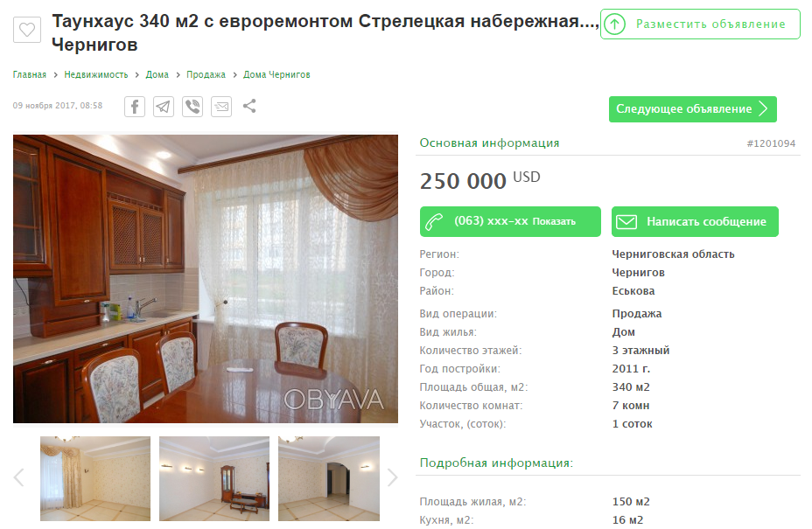Screen dimensions: 812x529
Task: Select thumbnail with wooden cabinet furniture
Action: coord(214,478)
